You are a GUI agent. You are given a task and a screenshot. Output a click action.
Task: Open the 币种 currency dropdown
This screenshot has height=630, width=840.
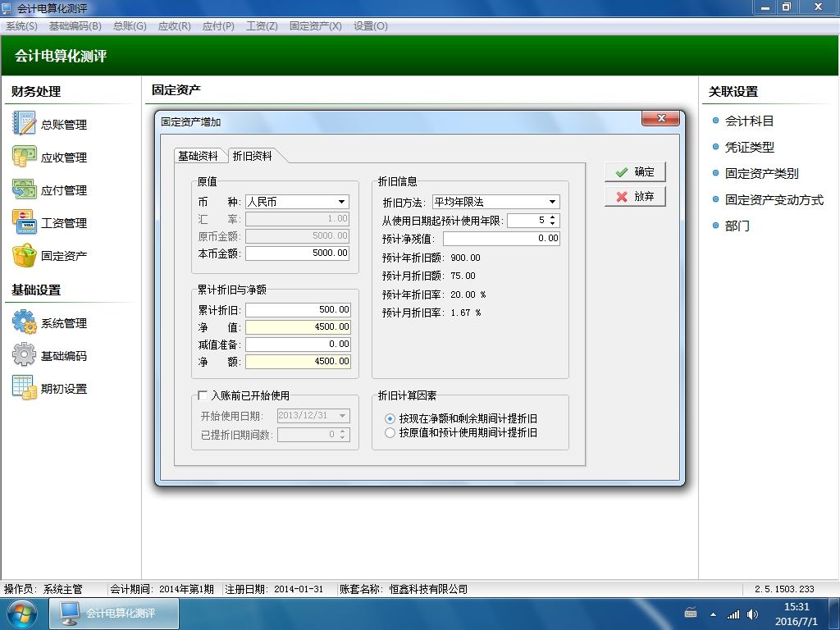tap(341, 202)
